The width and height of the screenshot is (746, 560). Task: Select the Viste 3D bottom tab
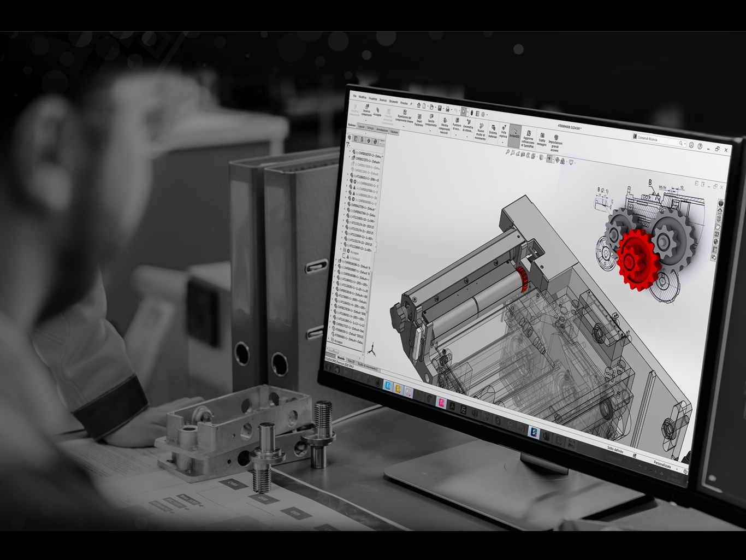[x=351, y=361]
